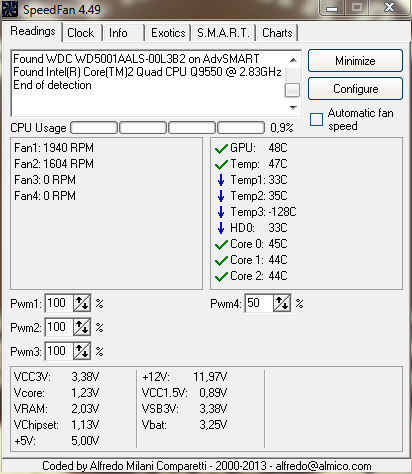Click the Minimize button in Readings panel
The height and width of the screenshot is (474, 412).
pos(355,61)
